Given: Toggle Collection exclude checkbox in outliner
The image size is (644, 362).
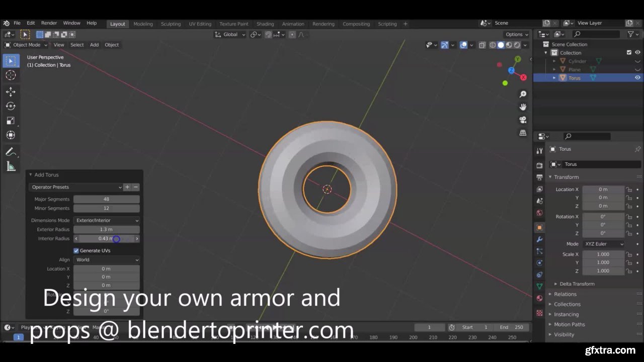Looking at the screenshot, I should pyautogui.click(x=629, y=52).
